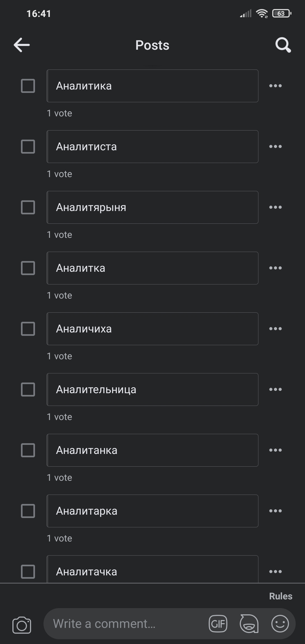This screenshot has height=644, width=305.
Task: View the 1 vote count under Аналитка
Action: [x=60, y=295]
